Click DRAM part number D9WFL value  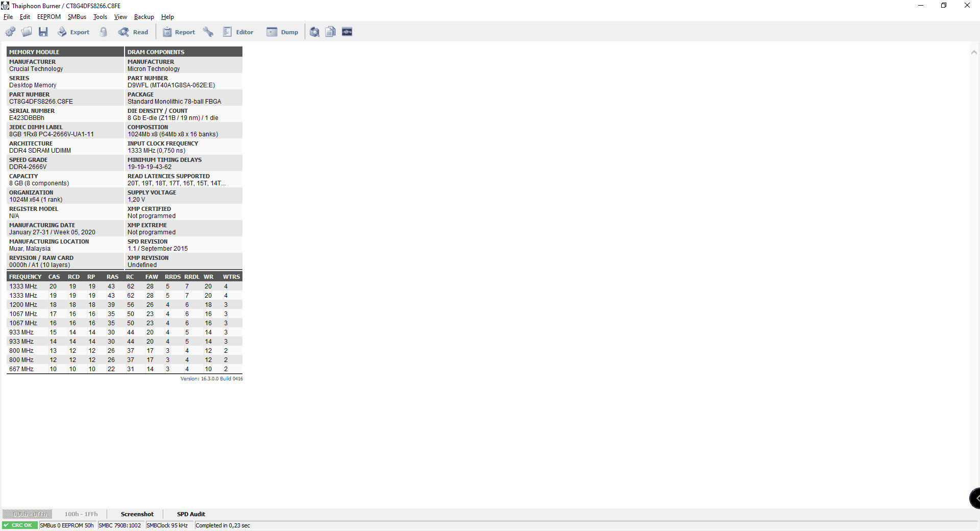click(x=171, y=85)
